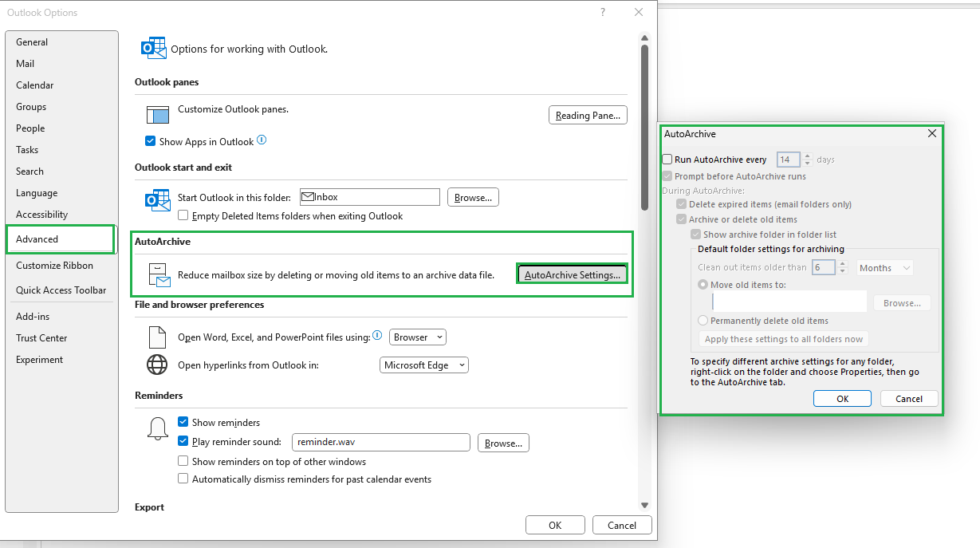Open the Tasks options category
Image resolution: width=980 pixels, height=548 pixels.
tap(61, 150)
